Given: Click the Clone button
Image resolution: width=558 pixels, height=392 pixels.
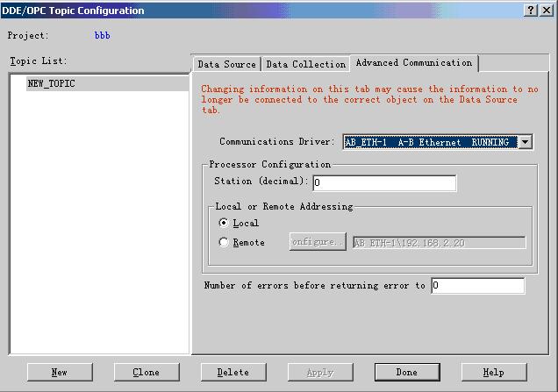Looking at the screenshot, I should (146, 372).
